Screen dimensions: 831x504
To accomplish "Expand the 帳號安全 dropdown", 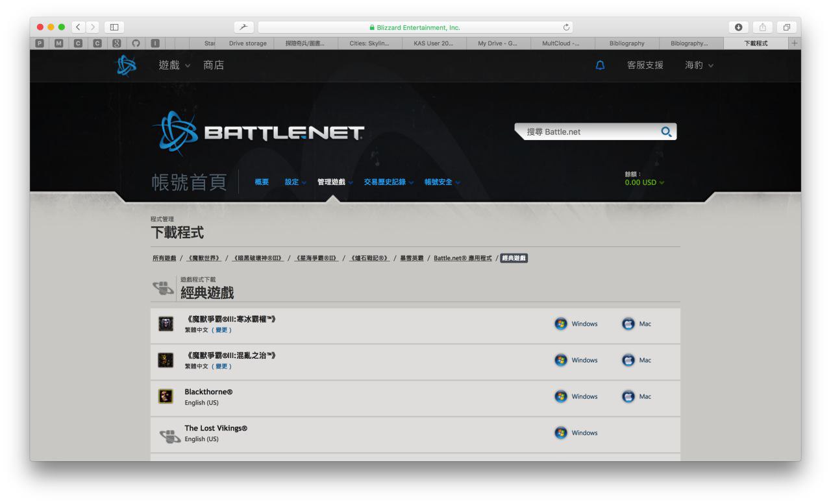I will pos(442,182).
